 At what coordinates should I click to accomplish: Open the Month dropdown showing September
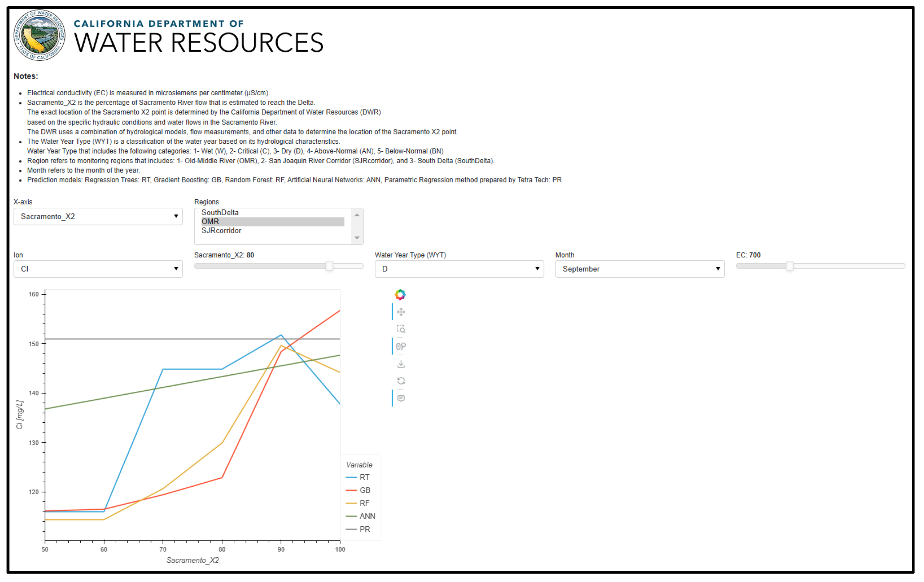coord(640,269)
